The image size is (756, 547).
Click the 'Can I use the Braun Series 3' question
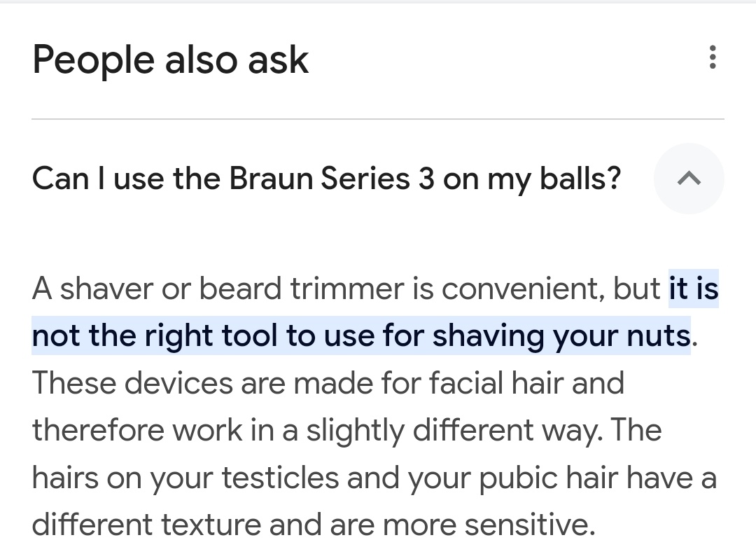tap(326, 179)
